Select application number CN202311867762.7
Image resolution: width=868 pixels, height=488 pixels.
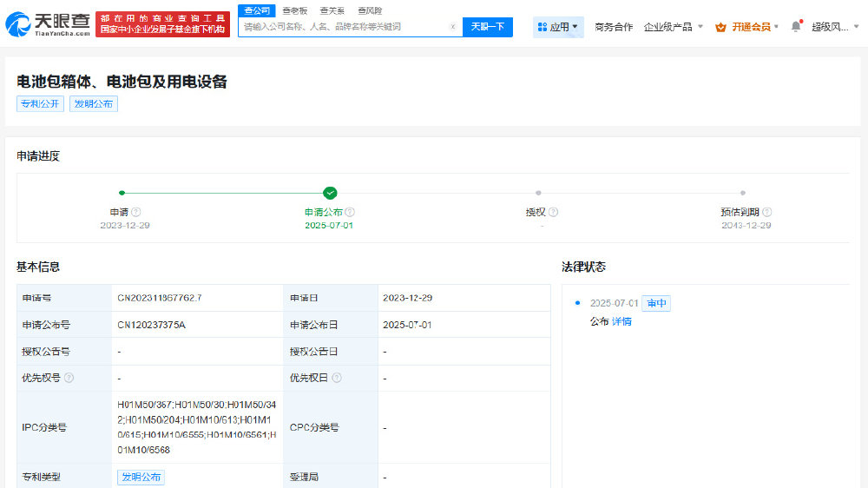pos(160,298)
